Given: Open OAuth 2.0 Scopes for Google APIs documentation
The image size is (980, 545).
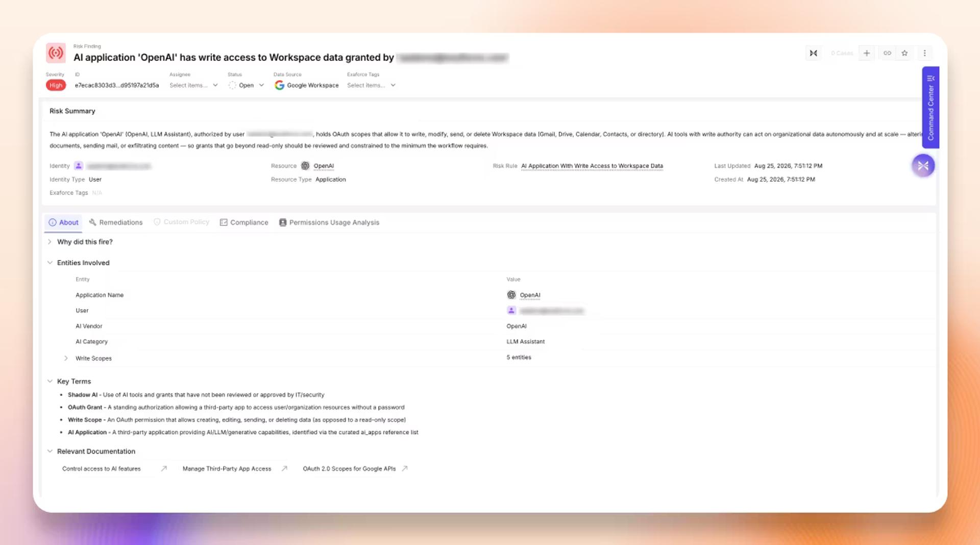Looking at the screenshot, I should pos(349,468).
